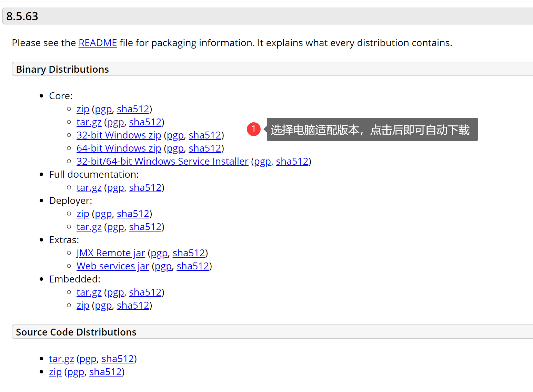Select the 'Full documentation:' list label

(x=94, y=175)
